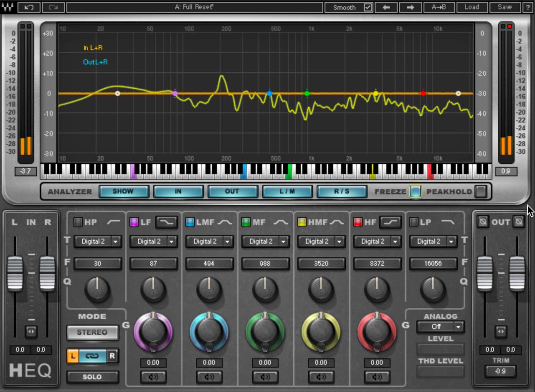Select HF high shelf shape icon

point(390,222)
